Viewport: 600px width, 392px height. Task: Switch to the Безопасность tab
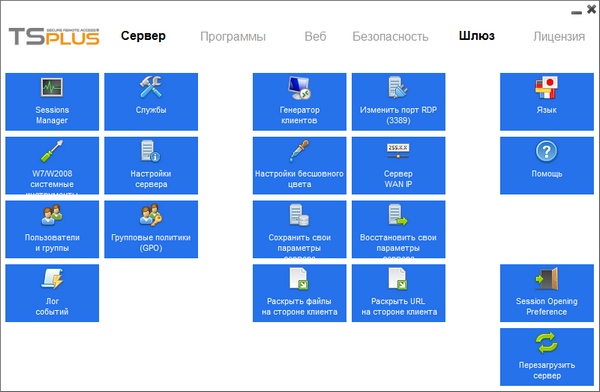[390, 36]
